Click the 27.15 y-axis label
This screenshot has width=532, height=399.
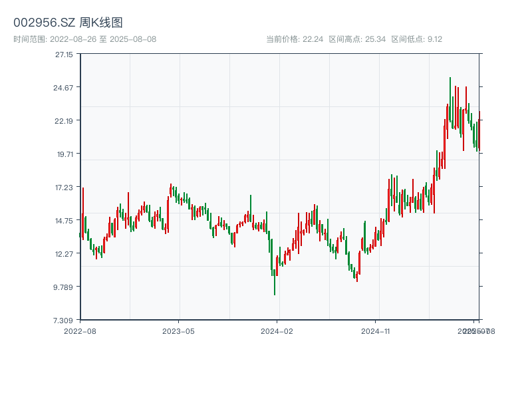[x=65, y=55]
